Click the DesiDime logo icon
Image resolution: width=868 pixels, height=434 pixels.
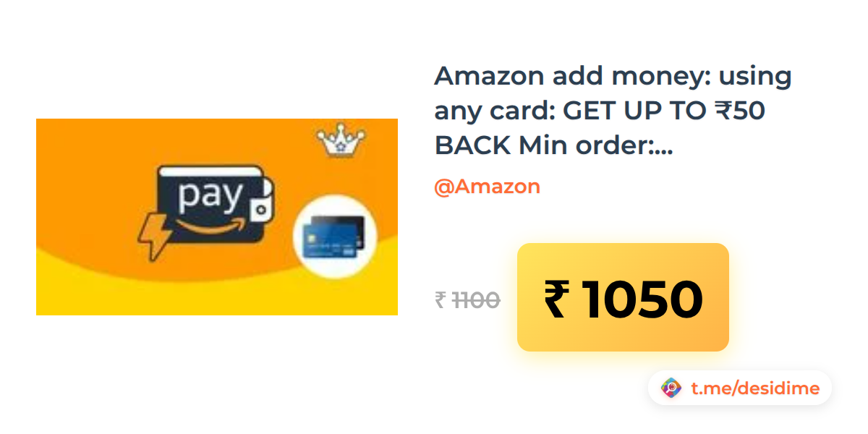point(672,388)
